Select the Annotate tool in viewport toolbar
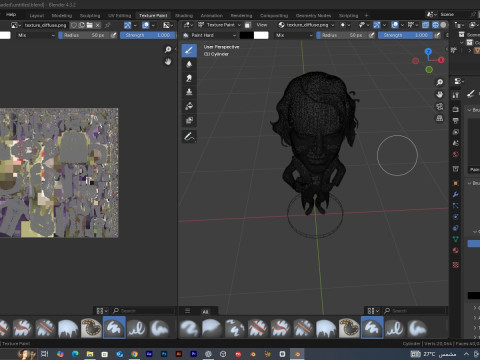This screenshot has height=360, width=480. 189,137
